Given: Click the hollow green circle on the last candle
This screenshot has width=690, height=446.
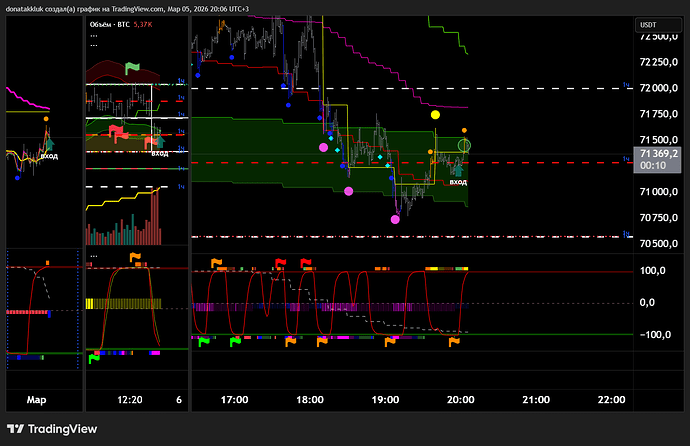Looking at the screenshot, I should 464,145.
